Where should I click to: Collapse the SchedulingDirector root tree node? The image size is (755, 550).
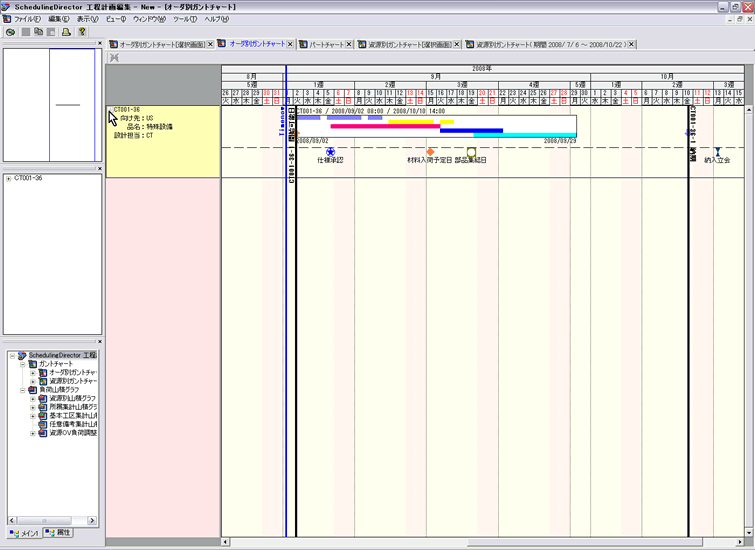point(12,356)
